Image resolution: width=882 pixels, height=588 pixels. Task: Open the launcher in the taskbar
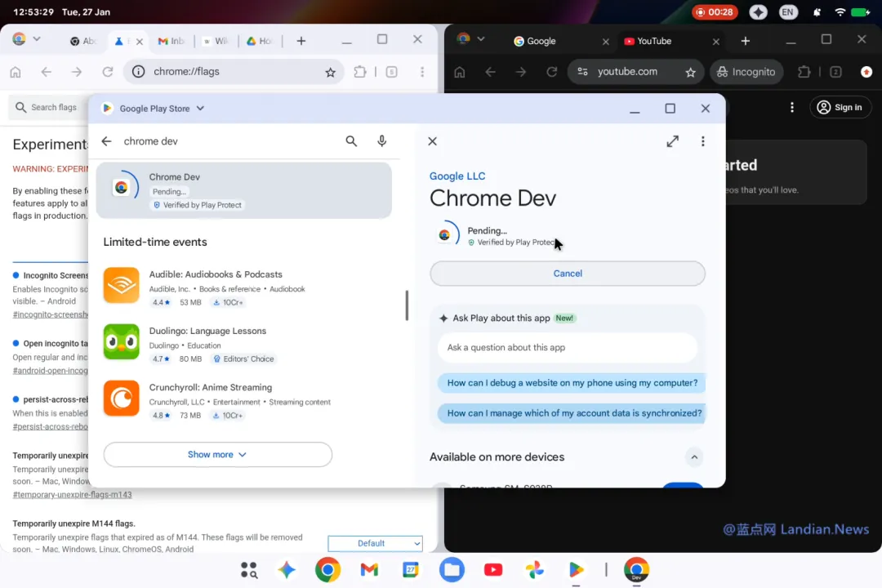[248, 570]
